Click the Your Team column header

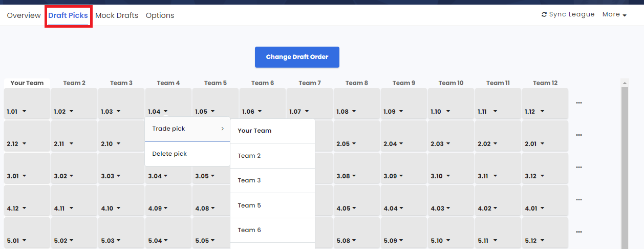click(27, 83)
